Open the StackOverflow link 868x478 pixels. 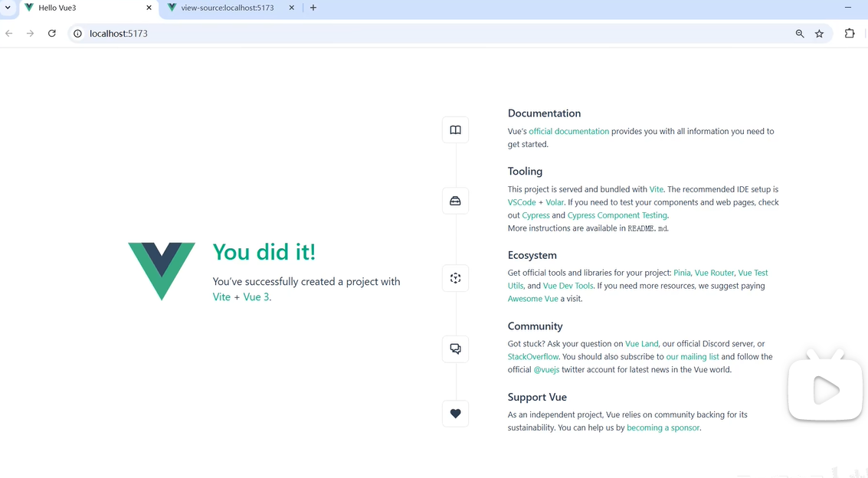coord(533,357)
